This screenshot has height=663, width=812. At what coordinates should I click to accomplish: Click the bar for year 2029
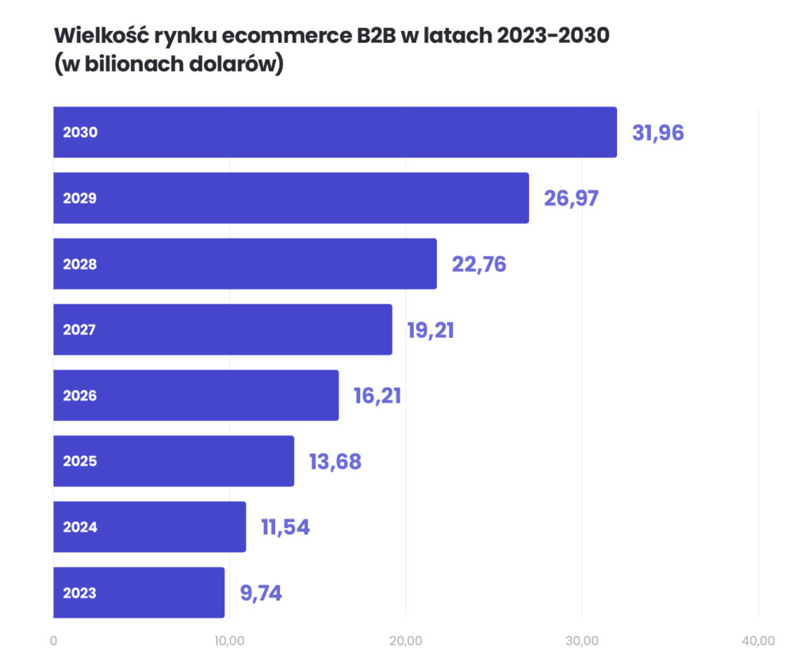click(x=289, y=197)
